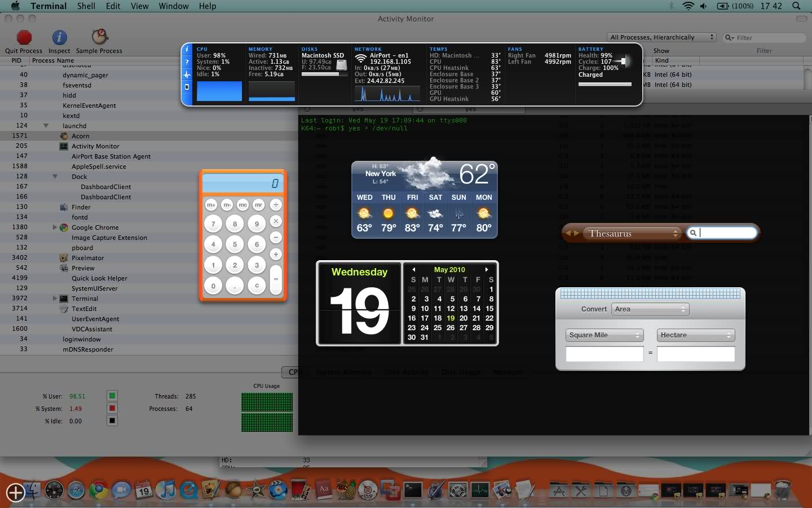Open the View menu

tap(139, 6)
